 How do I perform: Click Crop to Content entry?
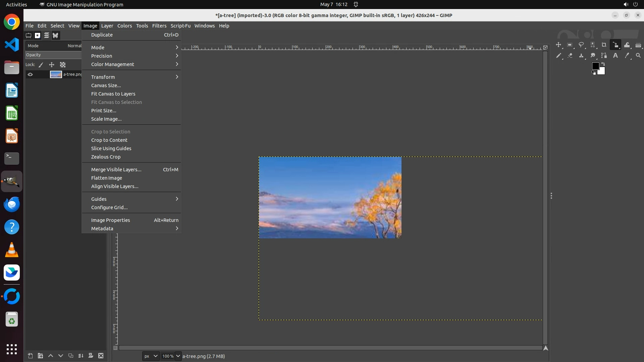[109, 140]
